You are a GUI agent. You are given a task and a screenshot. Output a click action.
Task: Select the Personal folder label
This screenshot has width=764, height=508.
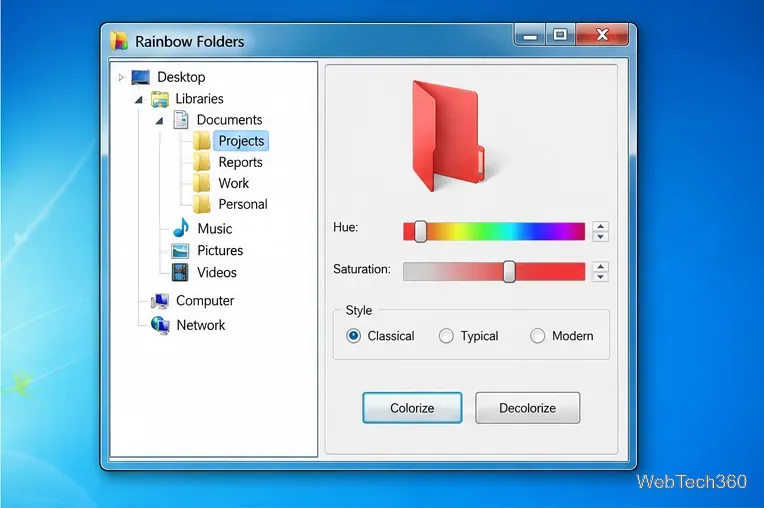coord(243,204)
